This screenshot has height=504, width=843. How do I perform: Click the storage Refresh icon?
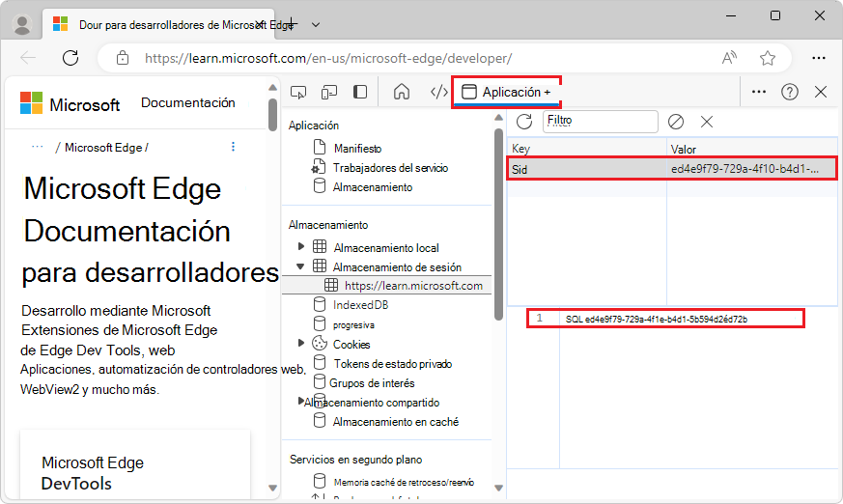click(x=524, y=122)
